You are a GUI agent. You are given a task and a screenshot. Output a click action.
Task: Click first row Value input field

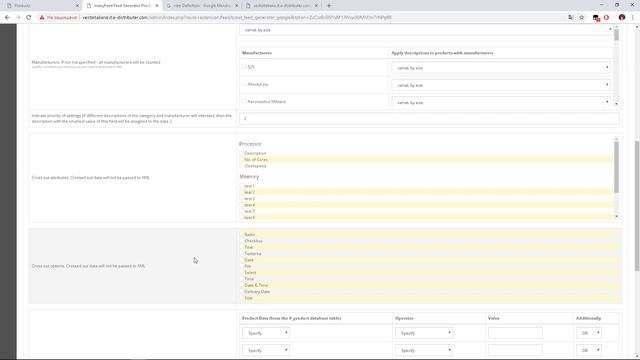[515, 333]
